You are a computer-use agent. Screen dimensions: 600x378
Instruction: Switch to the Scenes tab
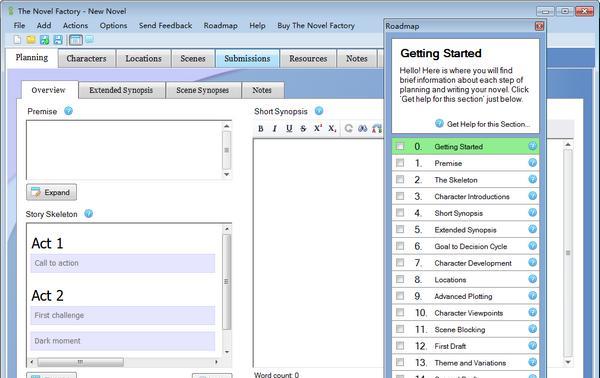pyautogui.click(x=193, y=59)
